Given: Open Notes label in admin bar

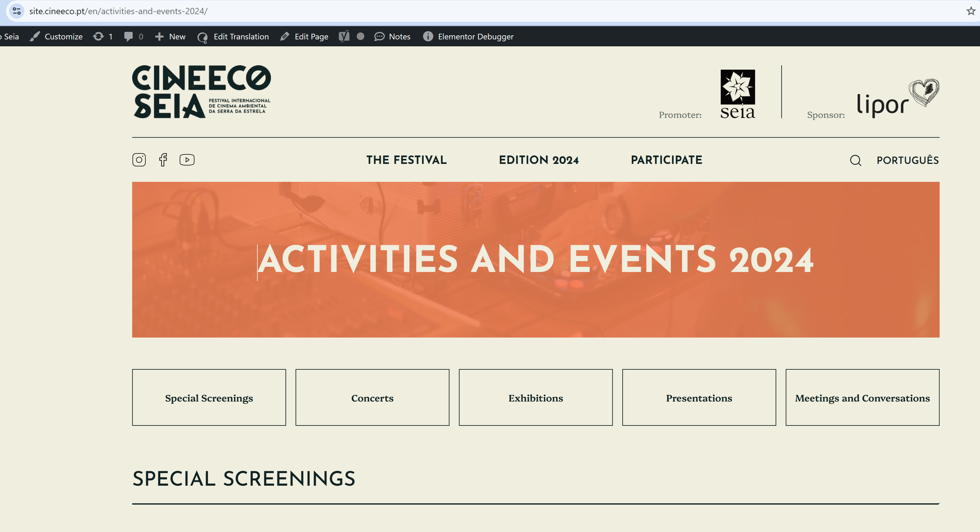Looking at the screenshot, I should (399, 37).
